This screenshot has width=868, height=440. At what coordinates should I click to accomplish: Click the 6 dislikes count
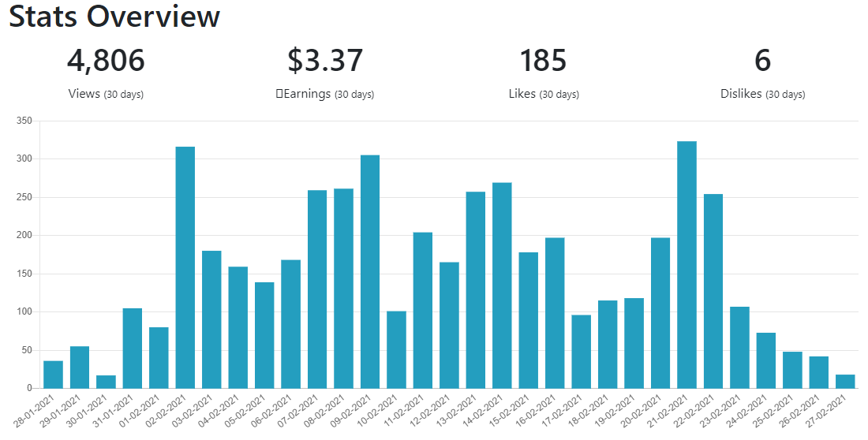coord(762,61)
